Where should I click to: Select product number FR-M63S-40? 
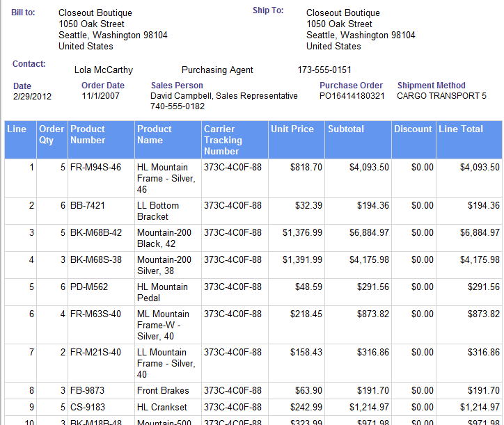[96, 314]
